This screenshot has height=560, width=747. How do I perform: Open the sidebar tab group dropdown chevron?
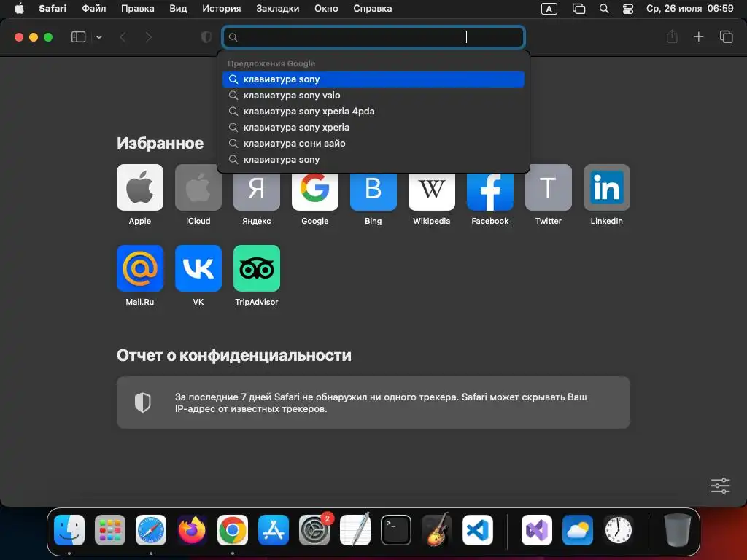click(x=99, y=37)
